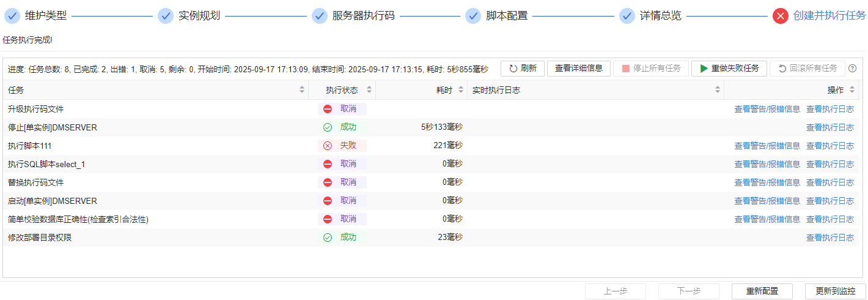Click the success icon in 停止[单实例]DMSERVER row

click(328, 127)
